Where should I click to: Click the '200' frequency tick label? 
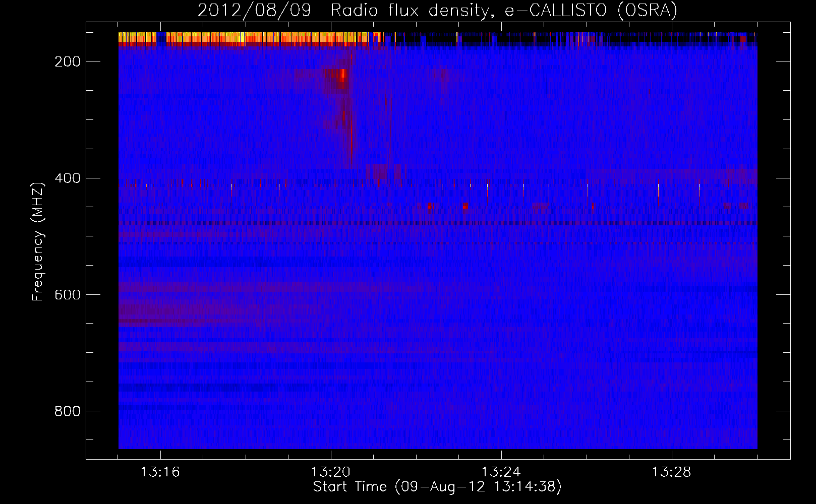point(68,61)
